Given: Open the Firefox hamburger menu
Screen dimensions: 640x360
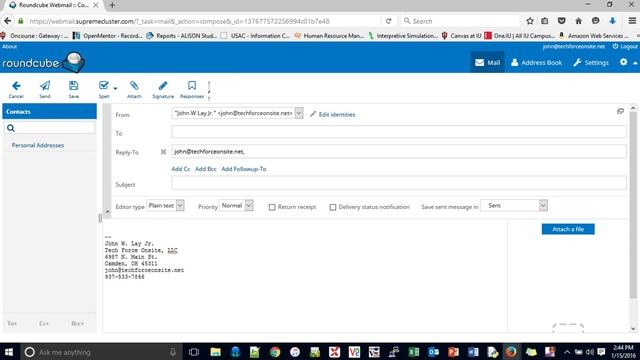Looking at the screenshot, I should [632, 21].
